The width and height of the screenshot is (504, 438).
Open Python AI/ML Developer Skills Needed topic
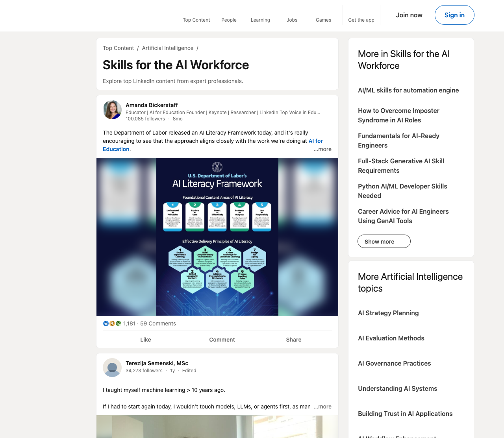(402, 191)
